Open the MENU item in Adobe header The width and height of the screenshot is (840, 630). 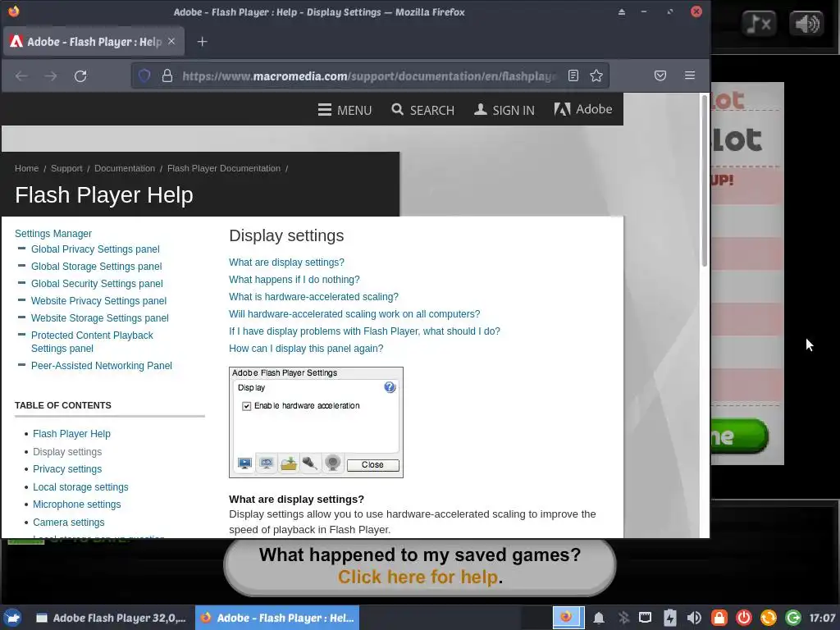click(345, 110)
